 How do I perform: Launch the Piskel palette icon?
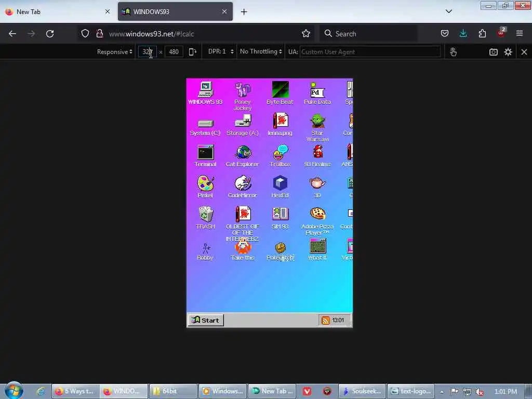[205, 187]
